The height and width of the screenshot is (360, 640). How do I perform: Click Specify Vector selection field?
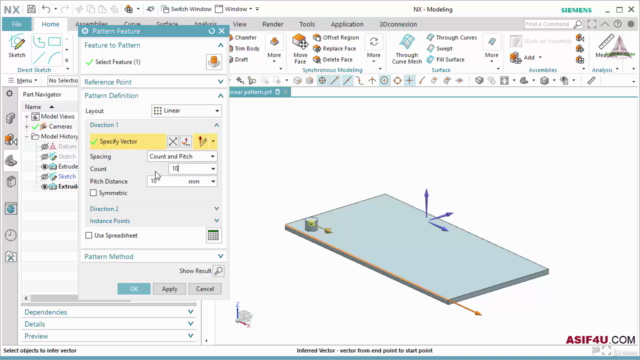pos(127,141)
